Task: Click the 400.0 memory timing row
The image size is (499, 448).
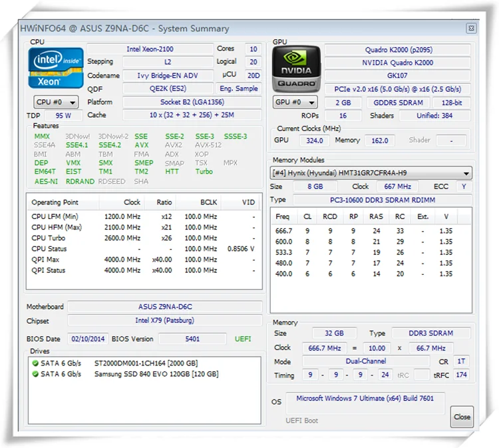Action: 371,274
